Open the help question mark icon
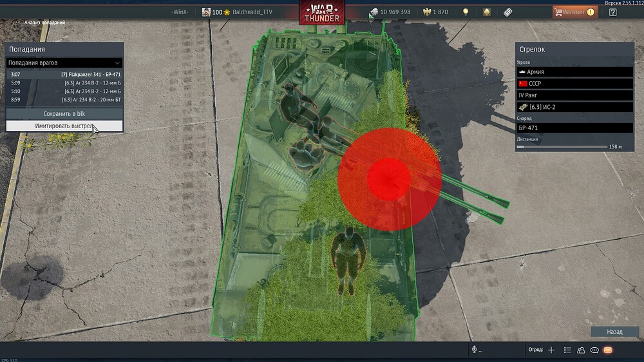The width and height of the screenshot is (644, 362). click(613, 12)
